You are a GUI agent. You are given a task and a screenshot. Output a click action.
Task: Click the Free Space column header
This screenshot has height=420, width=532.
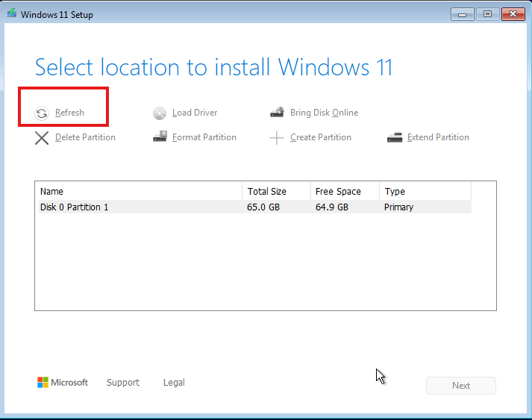point(345,192)
